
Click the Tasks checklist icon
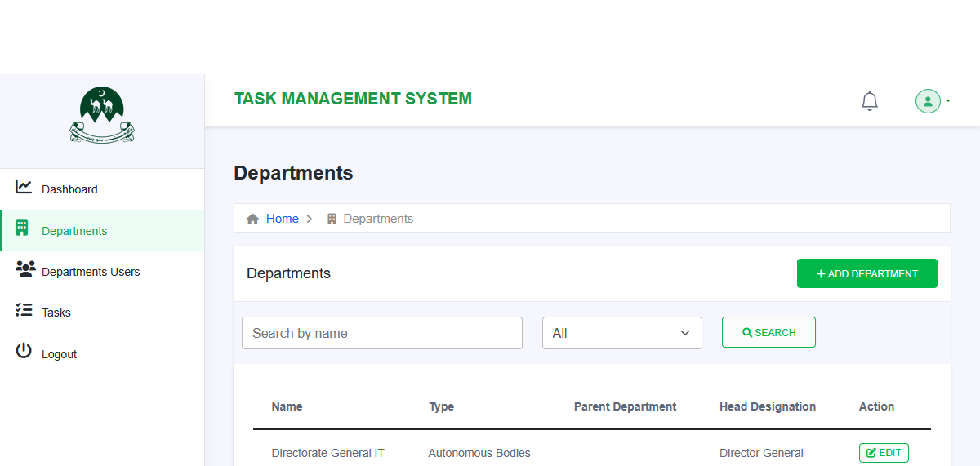(x=24, y=310)
